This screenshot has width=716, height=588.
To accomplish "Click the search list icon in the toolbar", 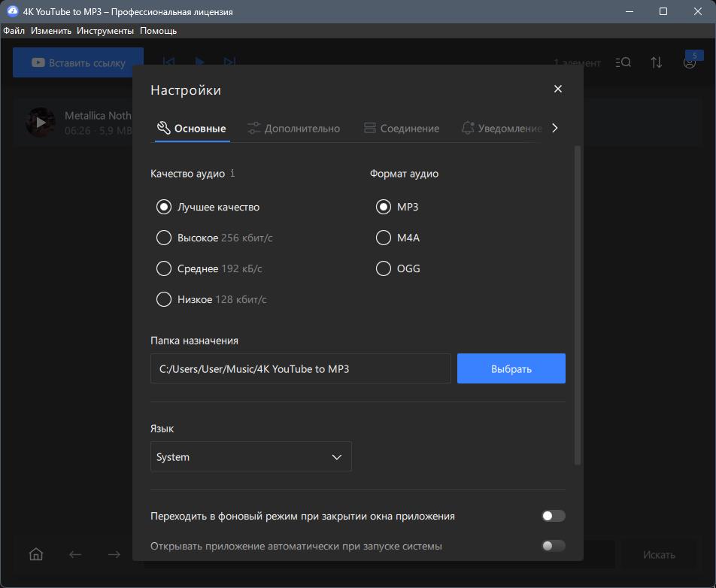I will (623, 62).
